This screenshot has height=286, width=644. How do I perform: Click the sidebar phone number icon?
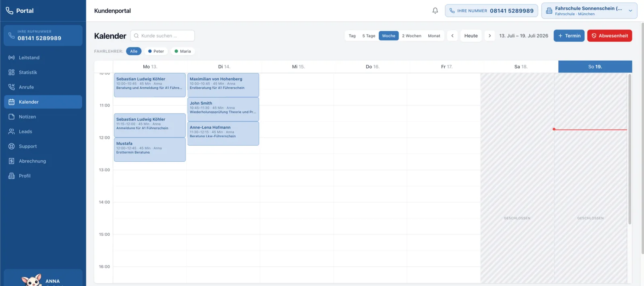tap(11, 35)
